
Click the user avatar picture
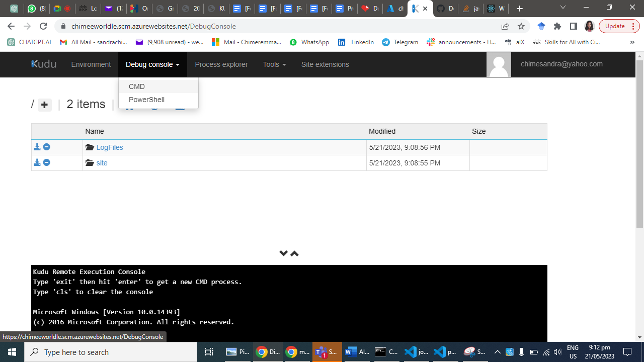499,64
